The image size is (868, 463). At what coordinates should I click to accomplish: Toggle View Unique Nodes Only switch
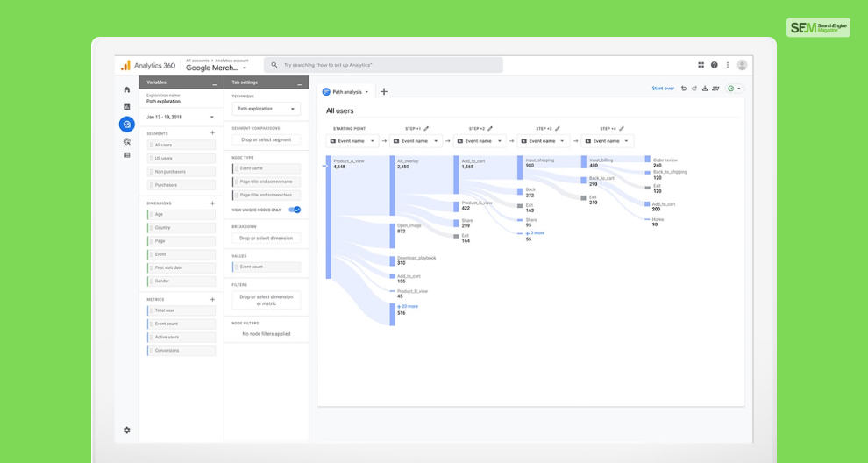pos(295,210)
